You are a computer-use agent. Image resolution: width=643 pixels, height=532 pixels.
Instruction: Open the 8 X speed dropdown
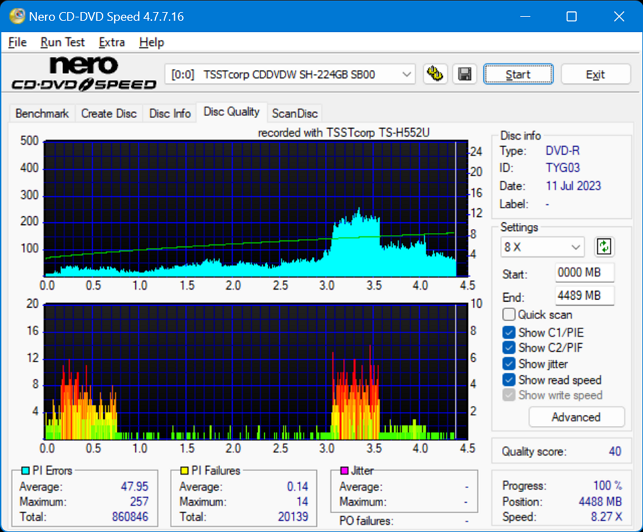(x=542, y=247)
